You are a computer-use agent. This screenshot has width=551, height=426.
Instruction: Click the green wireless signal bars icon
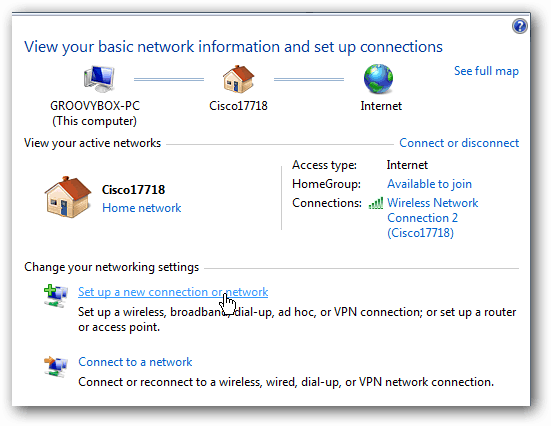(376, 203)
